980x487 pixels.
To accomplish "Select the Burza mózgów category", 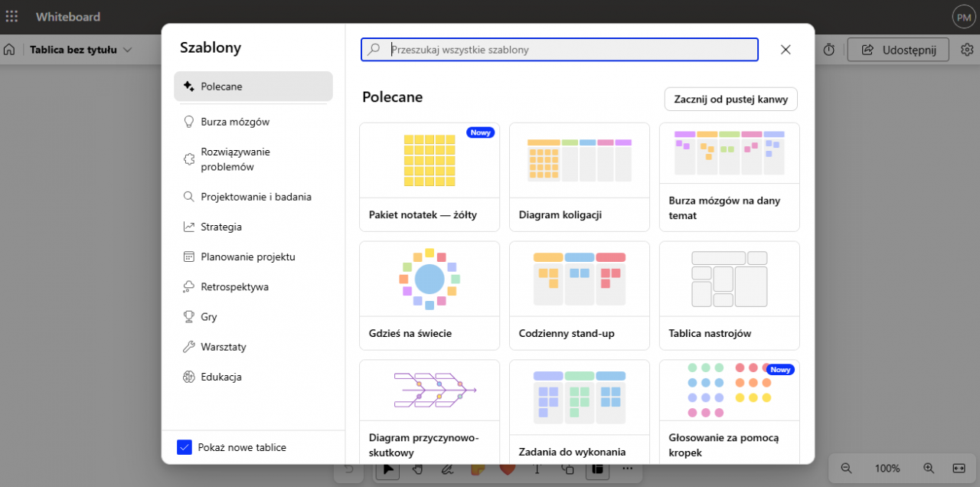I will 235,122.
